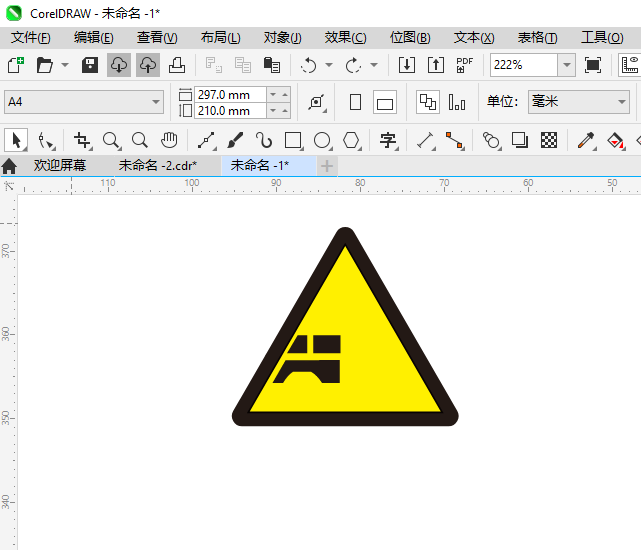The height and width of the screenshot is (550, 641).
Task: Toggle apply layout to current page only
Action: coord(457,102)
